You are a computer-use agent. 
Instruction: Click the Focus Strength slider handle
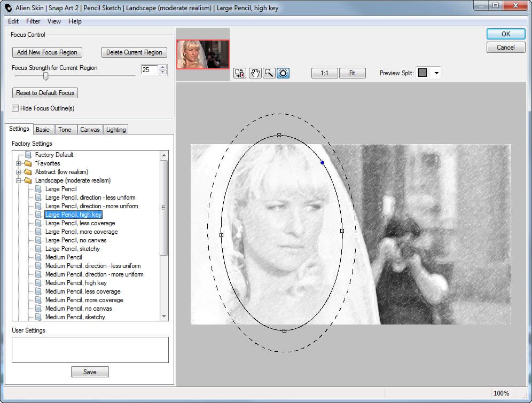click(x=46, y=76)
